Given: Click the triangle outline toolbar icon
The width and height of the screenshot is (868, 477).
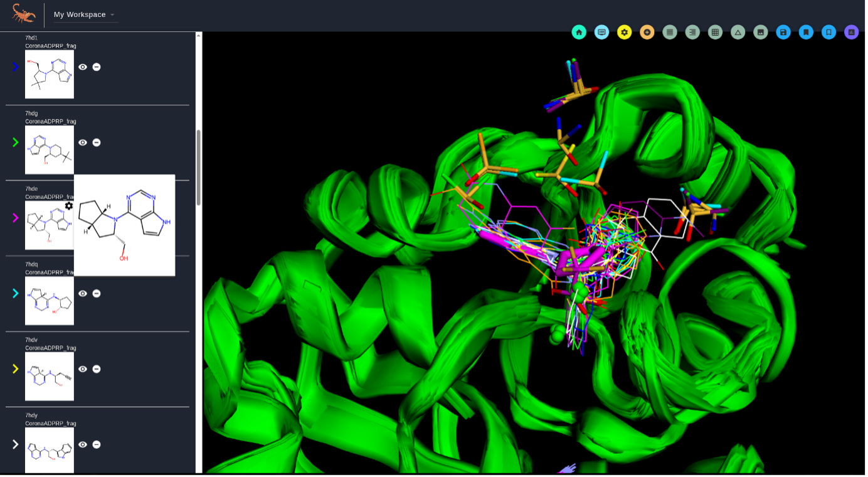Looking at the screenshot, I should click(738, 32).
